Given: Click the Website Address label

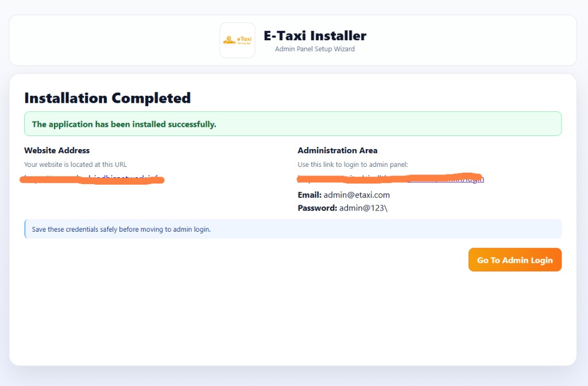Looking at the screenshot, I should [x=57, y=150].
